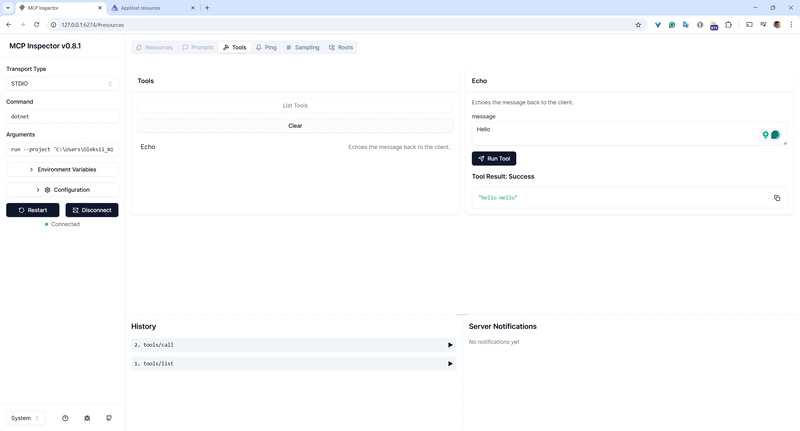Click the site information icon in address bar
The width and height of the screenshot is (800, 431).
(53, 24)
